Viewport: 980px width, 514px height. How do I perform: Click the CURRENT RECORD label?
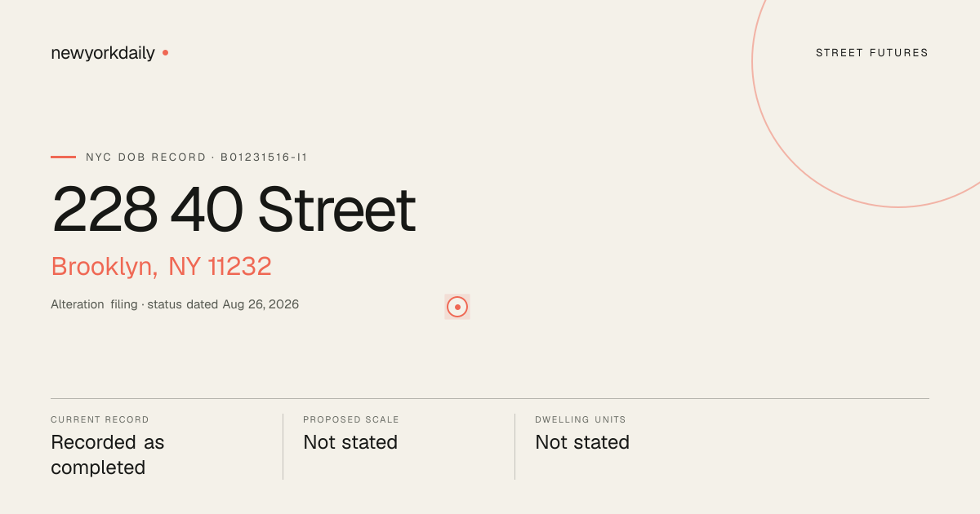tap(100, 419)
